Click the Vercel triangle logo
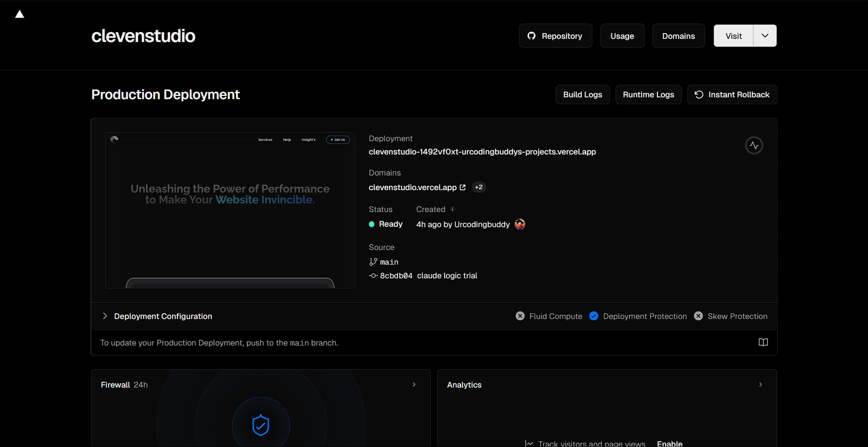 [20, 14]
